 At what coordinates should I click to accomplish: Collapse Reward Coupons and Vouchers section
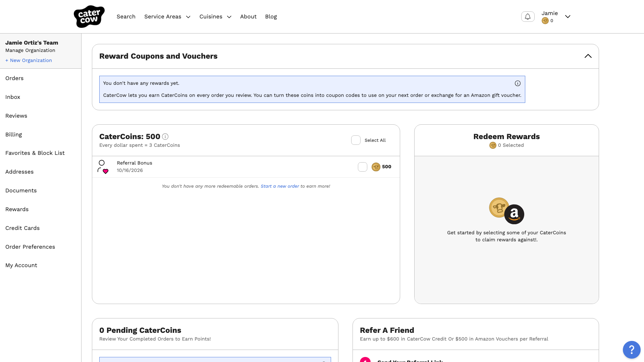point(588,56)
